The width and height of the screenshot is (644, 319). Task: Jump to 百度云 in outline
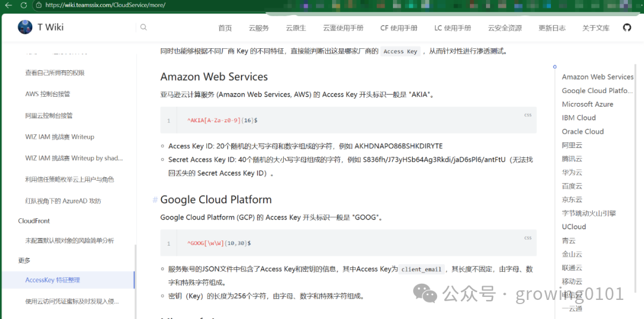(x=572, y=186)
